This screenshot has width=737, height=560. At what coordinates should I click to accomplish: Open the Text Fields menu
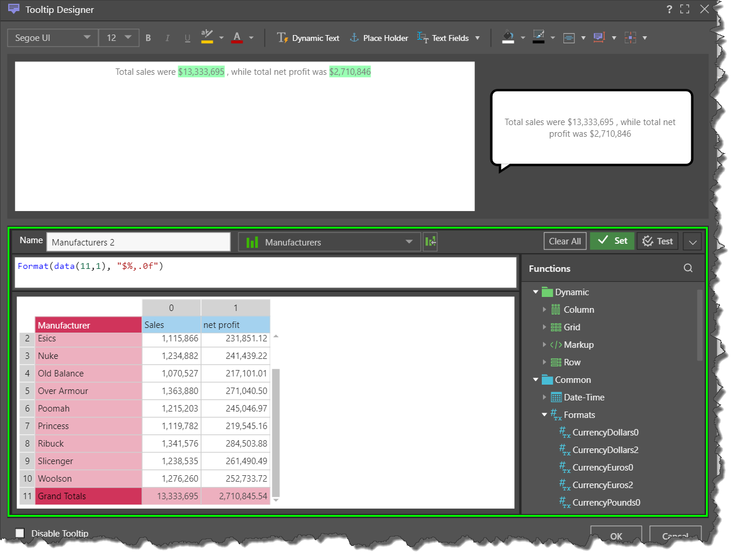pyautogui.click(x=448, y=38)
